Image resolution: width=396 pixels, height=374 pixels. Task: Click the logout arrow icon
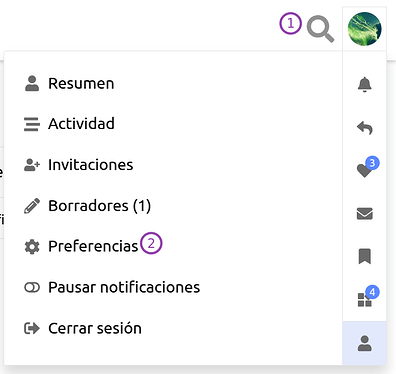coord(32,328)
